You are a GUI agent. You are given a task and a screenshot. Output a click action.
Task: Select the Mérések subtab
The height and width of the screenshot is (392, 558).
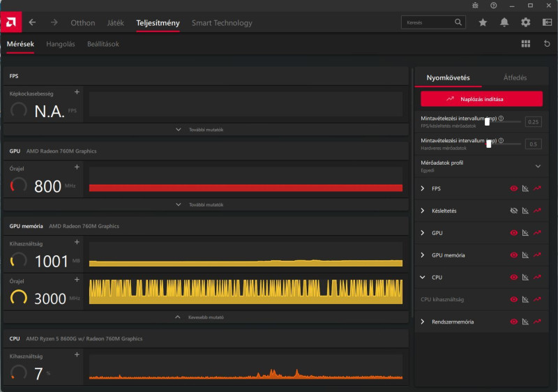[20, 44]
